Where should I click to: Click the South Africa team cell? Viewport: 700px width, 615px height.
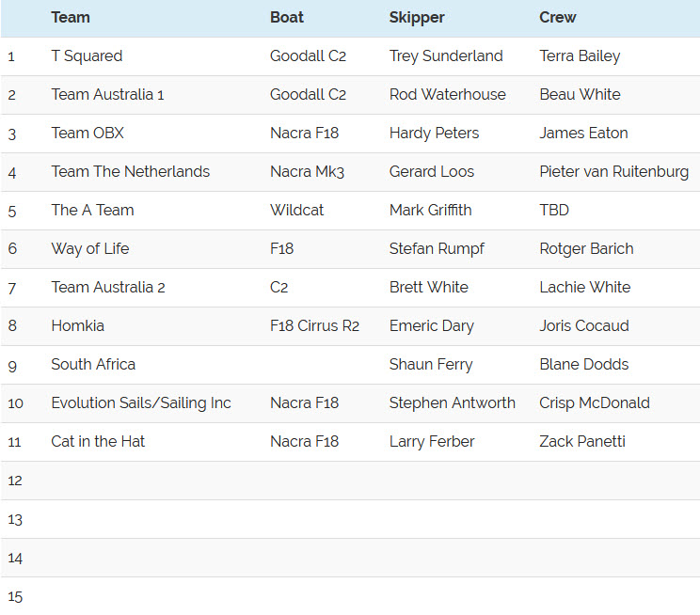93,364
